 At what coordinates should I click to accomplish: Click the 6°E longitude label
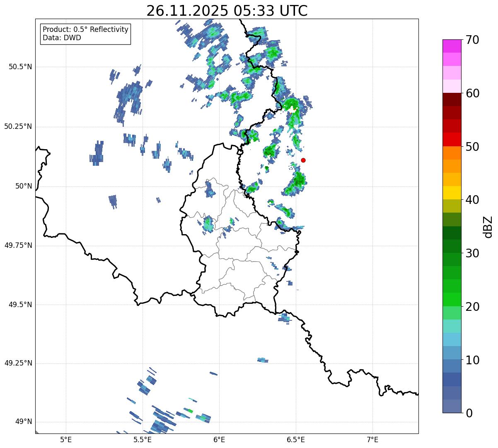[x=219, y=439]
